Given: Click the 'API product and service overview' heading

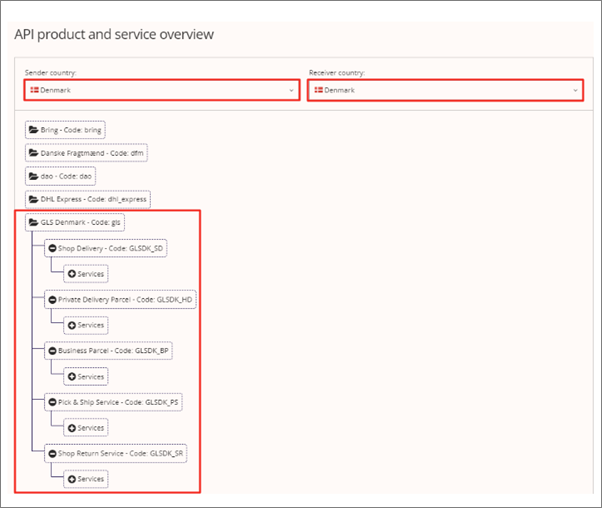Looking at the screenshot, I should coord(114,35).
